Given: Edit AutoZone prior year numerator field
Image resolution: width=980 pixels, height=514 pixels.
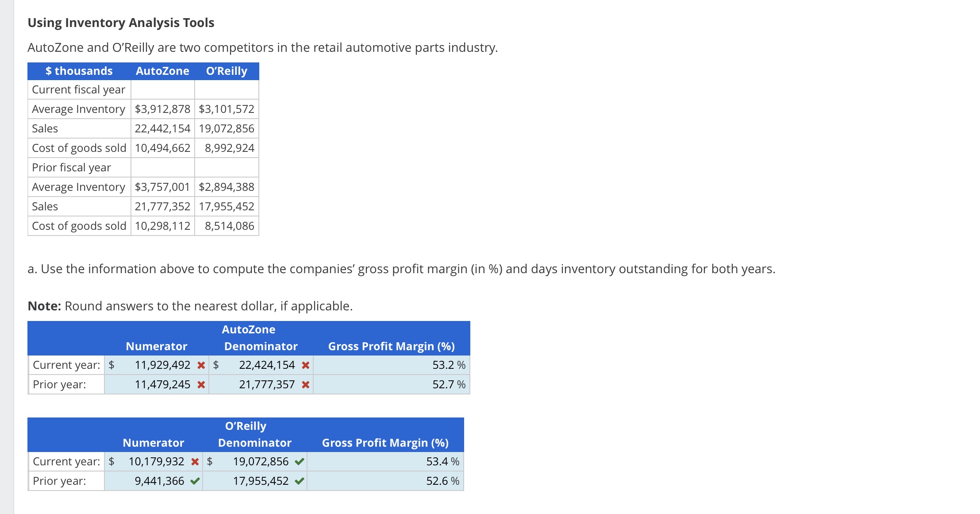Looking at the screenshot, I should [x=162, y=385].
